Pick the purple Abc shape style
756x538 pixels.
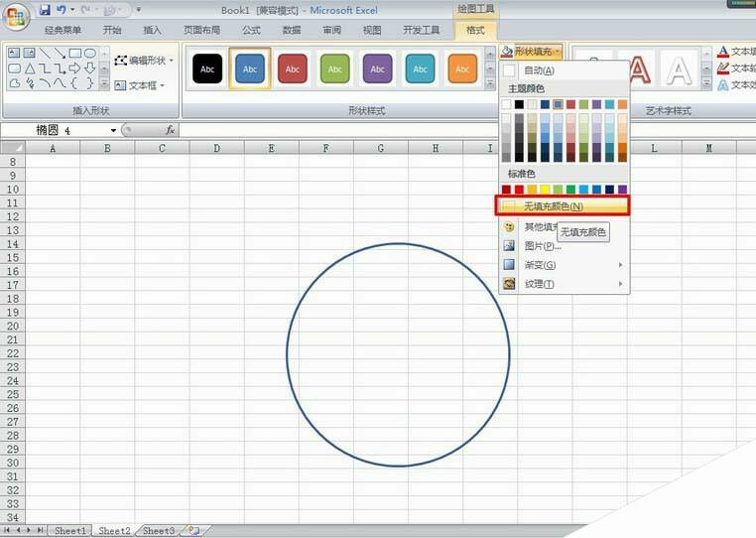click(x=378, y=68)
